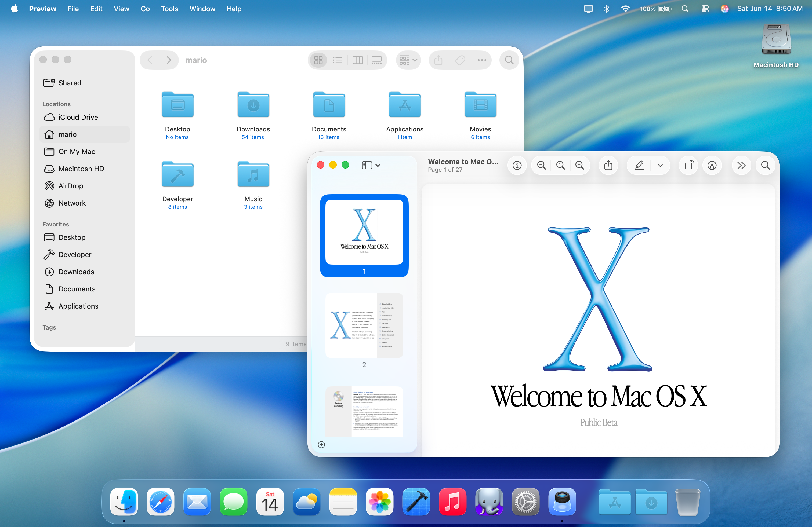Select the Music folder with 3 items
Image resolution: width=812 pixels, height=527 pixels.
click(253, 174)
